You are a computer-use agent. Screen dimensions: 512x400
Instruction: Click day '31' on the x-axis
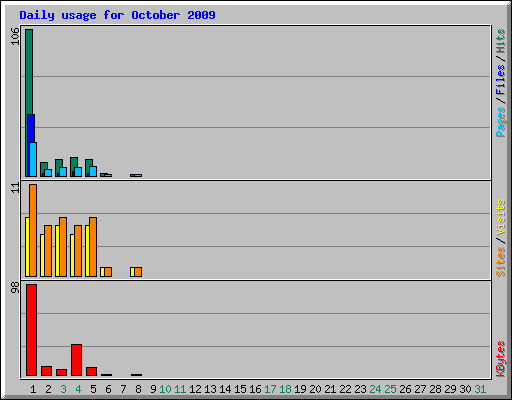[480, 389]
